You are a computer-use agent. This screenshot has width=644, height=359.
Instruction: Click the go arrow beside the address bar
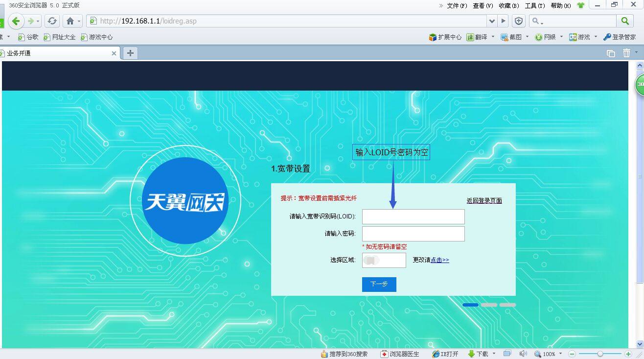503,21
